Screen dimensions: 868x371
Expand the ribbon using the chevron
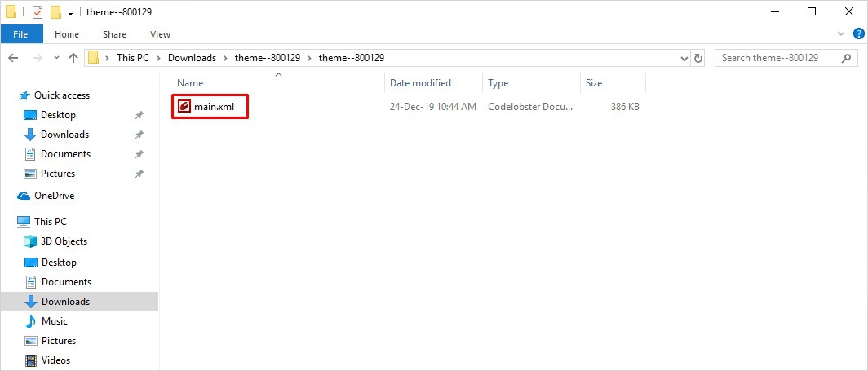842,34
